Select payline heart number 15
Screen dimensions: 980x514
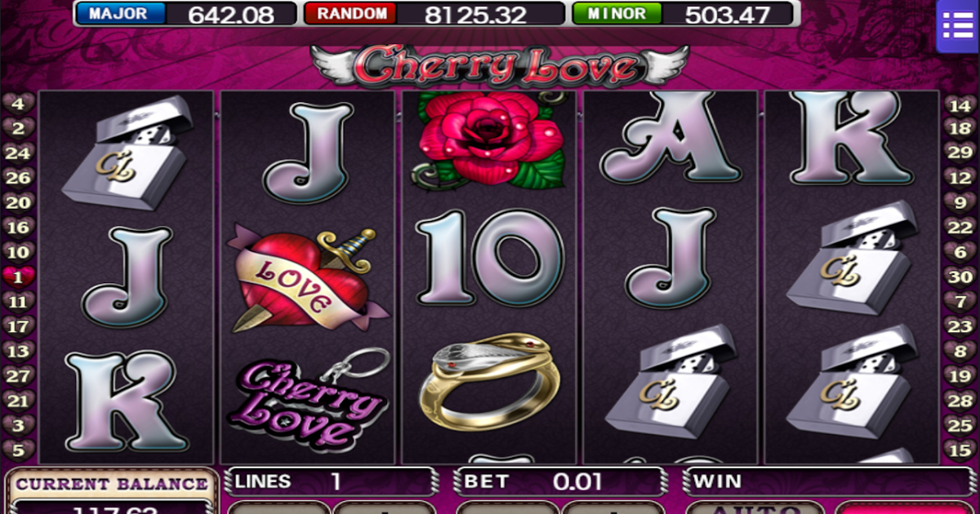(x=960, y=450)
